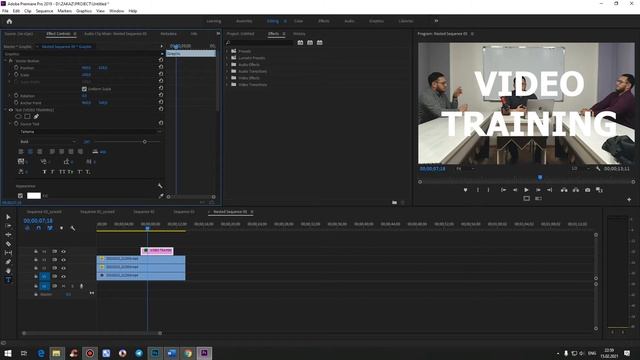Select the Selection arrow tool
The image size is (640, 360).
(x=8, y=217)
